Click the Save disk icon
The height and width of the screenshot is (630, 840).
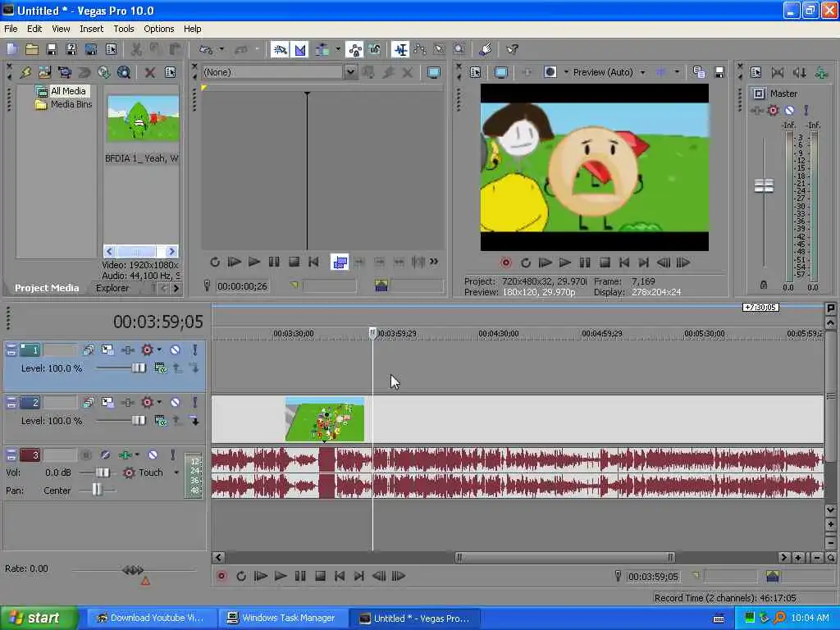pyautogui.click(x=52, y=50)
